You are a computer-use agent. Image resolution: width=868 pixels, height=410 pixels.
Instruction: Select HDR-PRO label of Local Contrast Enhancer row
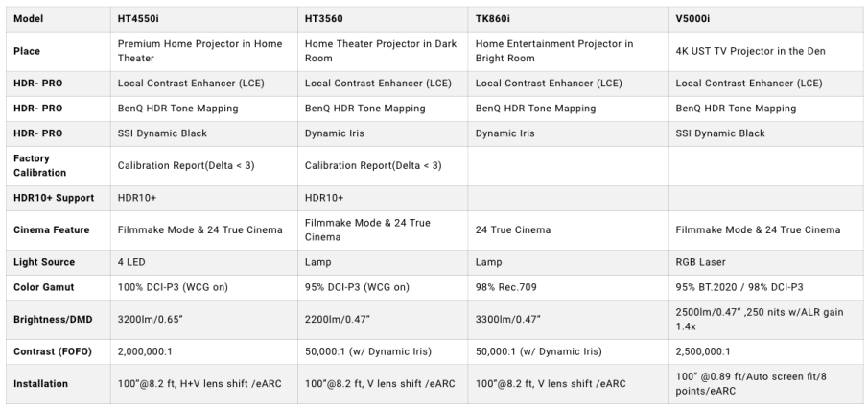pyautogui.click(x=38, y=84)
